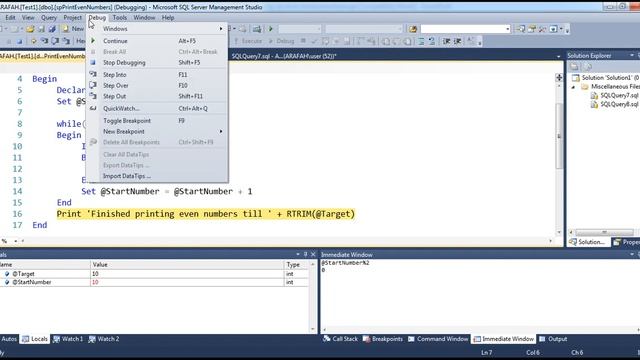Open the document tab list dropdown arrow

click(x=558, y=56)
